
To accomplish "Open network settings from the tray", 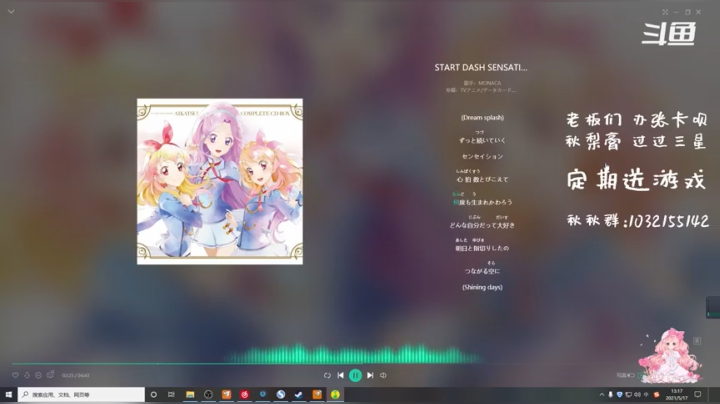I will [629, 394].
